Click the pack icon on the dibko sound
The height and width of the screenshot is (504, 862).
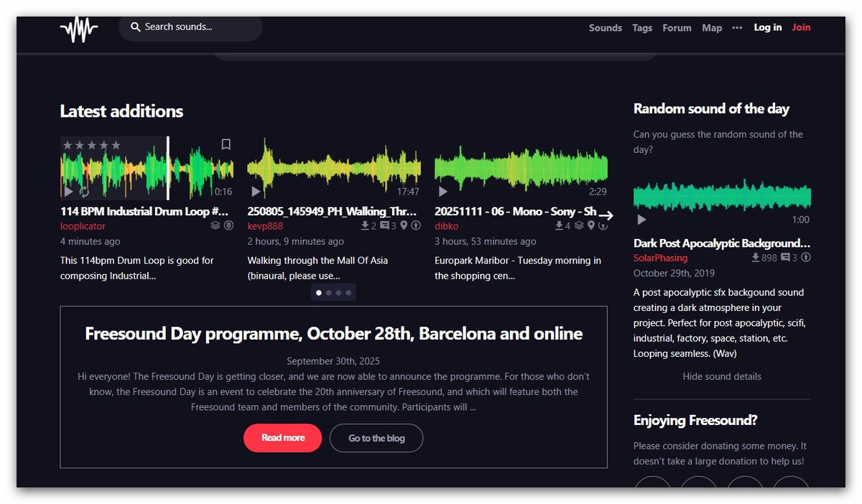pyautogui.click(x=579, y=225)
